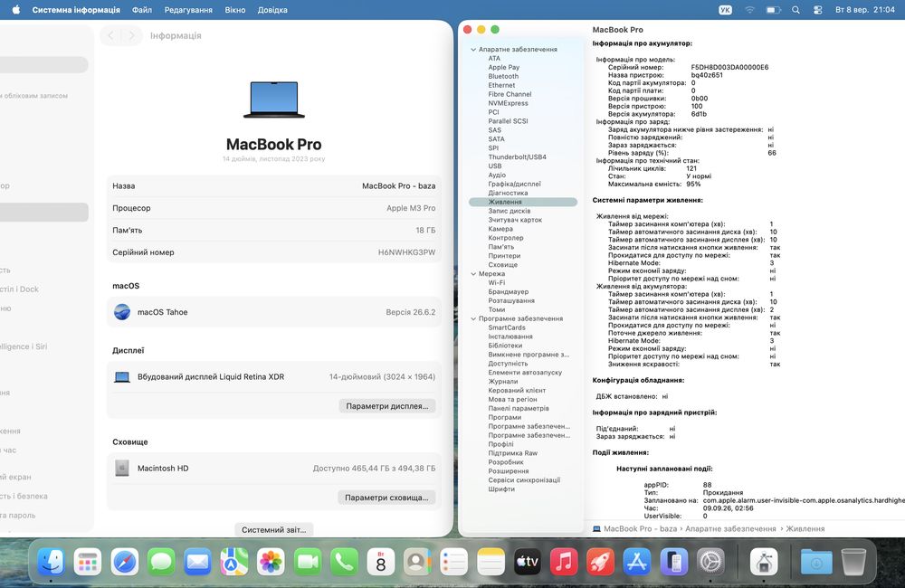Launch Apple TV from the Dock
The width and height of the screenshot is (905, 588).
(x=527, y=562)
